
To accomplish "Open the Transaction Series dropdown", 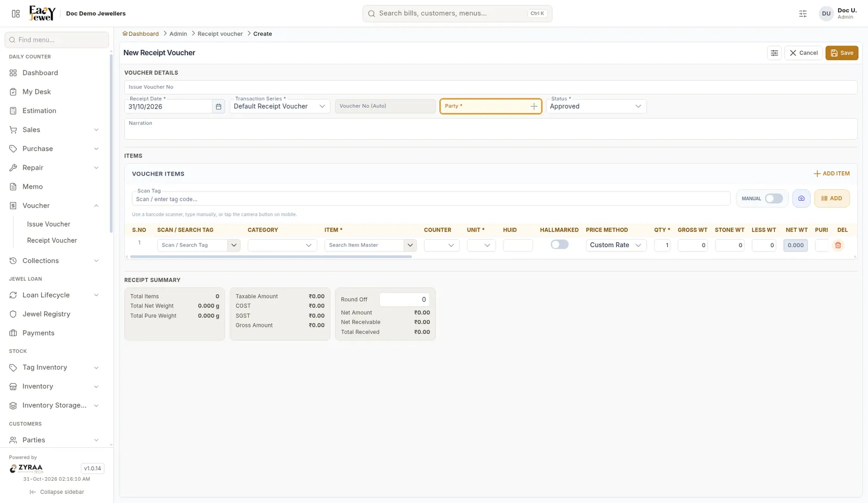I will (x=280, y=106).
